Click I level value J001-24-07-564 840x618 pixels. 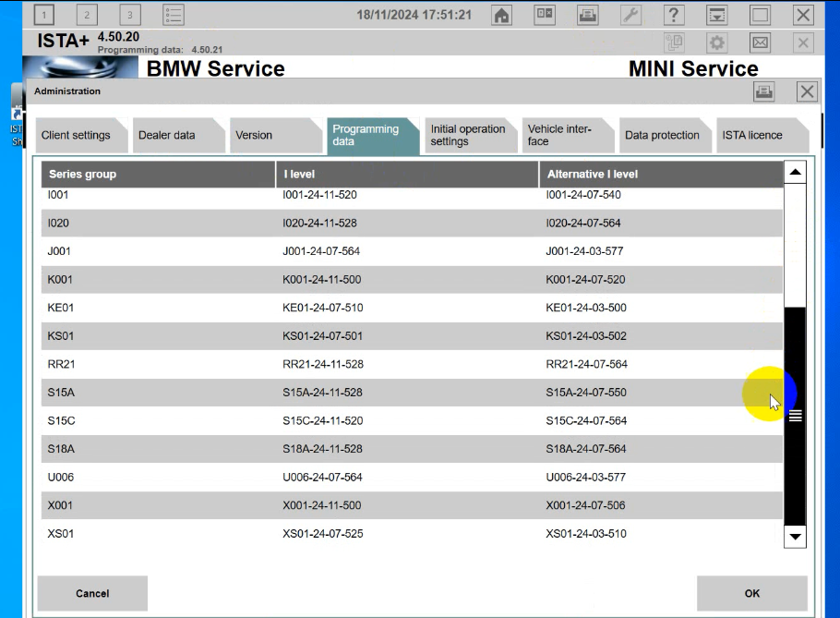pos(321,251)
